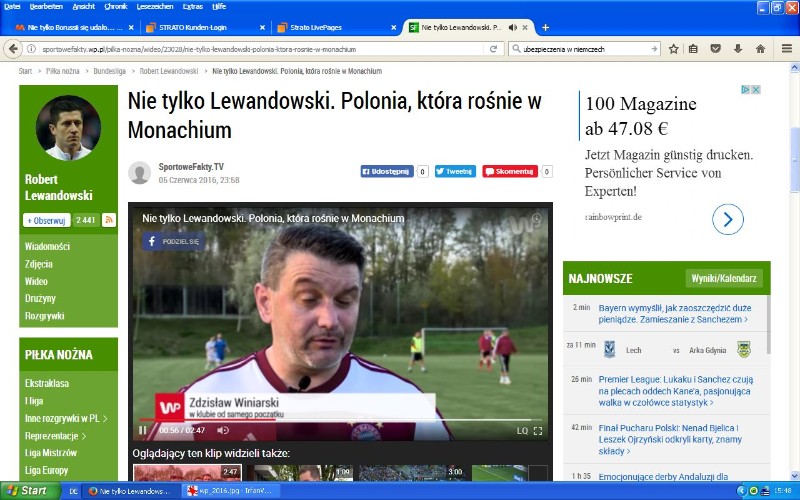This screenshot has height=500, width=800.
Task: Go back with the browser back arrow
Action: [13, 49]
